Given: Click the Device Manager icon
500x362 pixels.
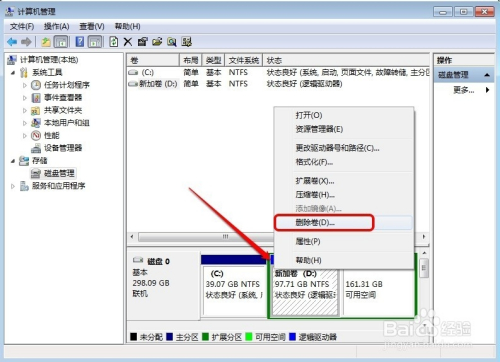Looking at the screenshot, I should 36,148.
